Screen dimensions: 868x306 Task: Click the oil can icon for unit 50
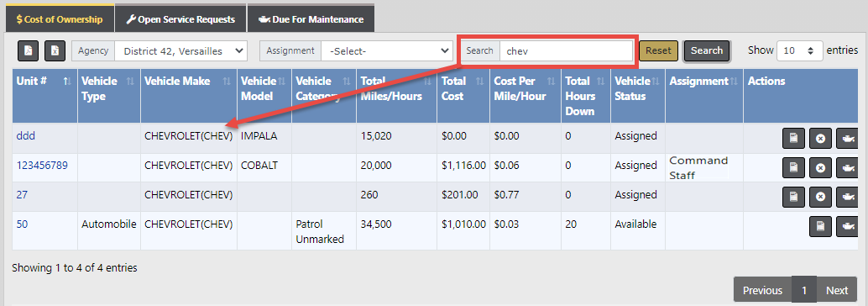click(847, 226)
